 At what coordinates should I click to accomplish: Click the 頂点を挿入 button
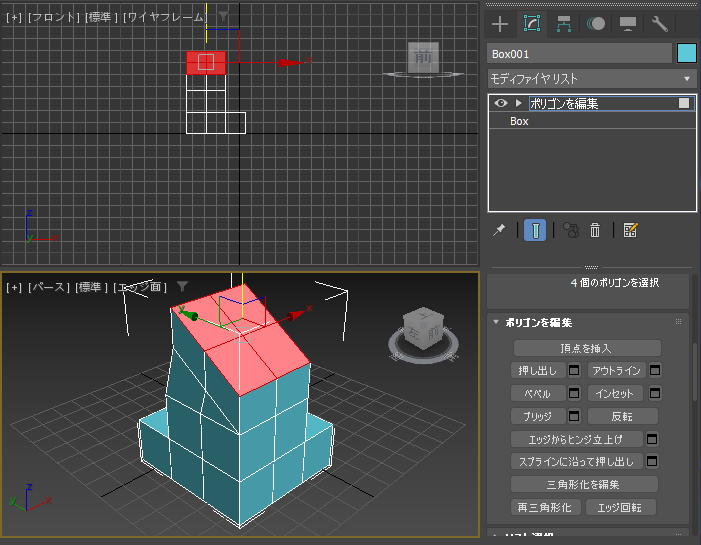click(587, 348)
